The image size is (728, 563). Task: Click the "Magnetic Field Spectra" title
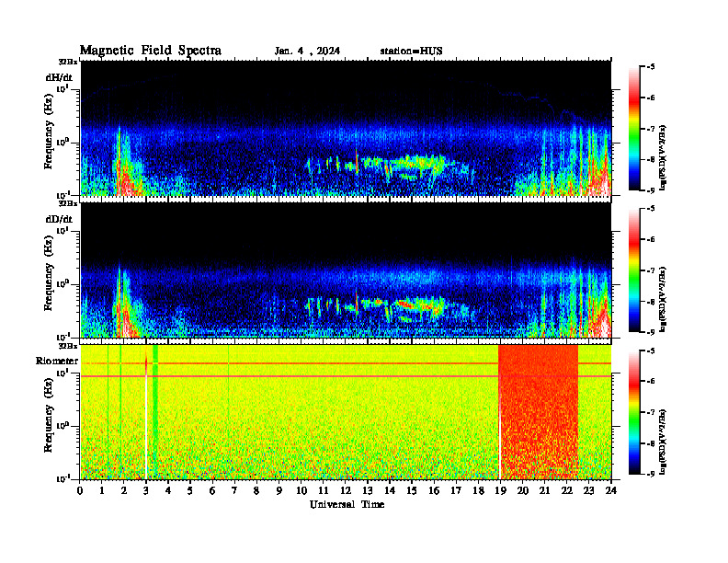(x=151, y=51)
